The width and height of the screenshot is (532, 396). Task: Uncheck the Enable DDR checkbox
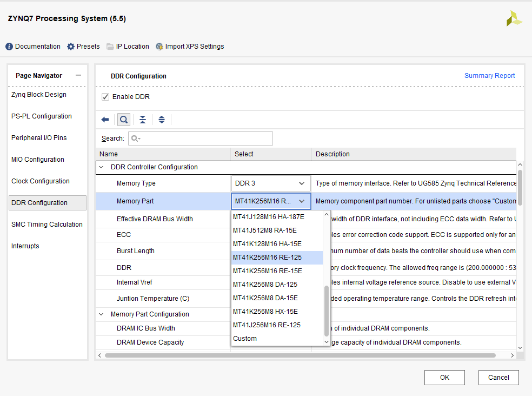[105, 97]
